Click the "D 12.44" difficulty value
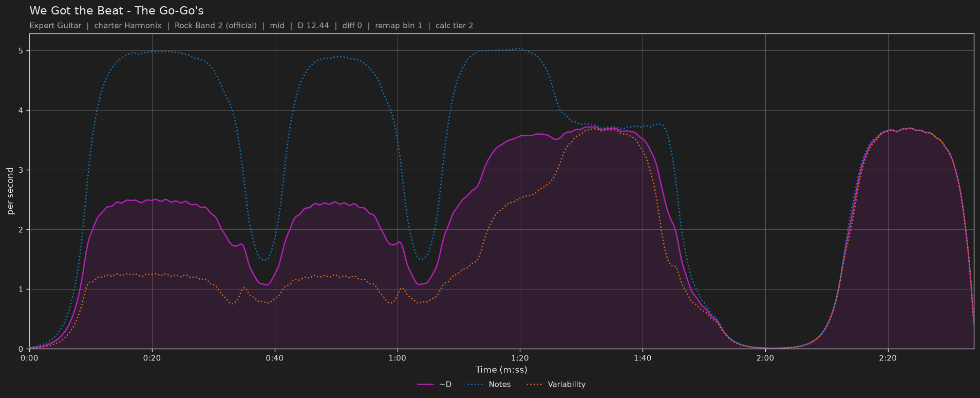This screenshot has width=980, height=398. (x=313, y=26)
